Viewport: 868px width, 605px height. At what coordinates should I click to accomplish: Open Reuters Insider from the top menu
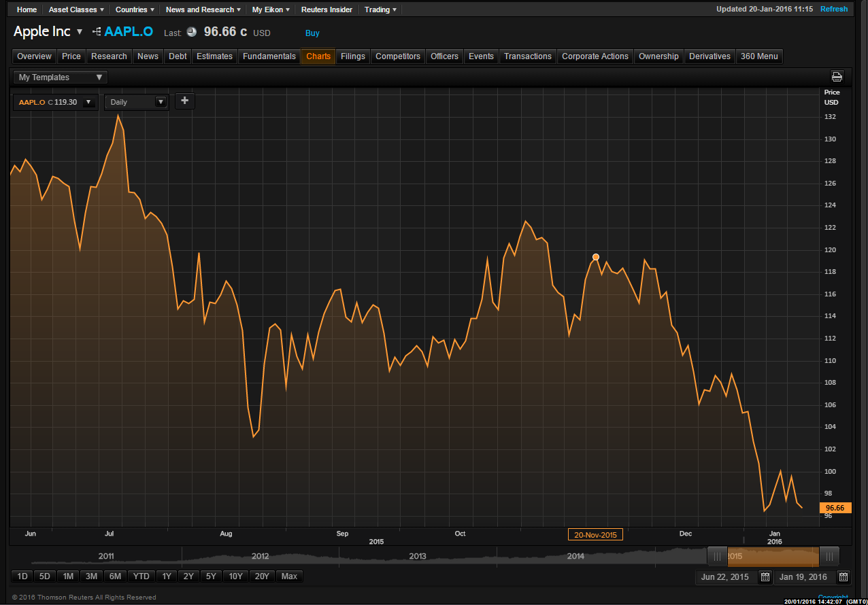point(327,10)
